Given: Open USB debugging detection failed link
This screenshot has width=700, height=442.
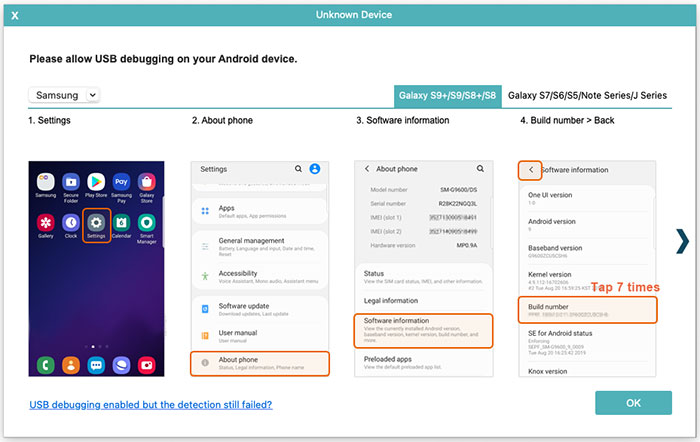Looking at the screenshot, I should tap(150, 404).
